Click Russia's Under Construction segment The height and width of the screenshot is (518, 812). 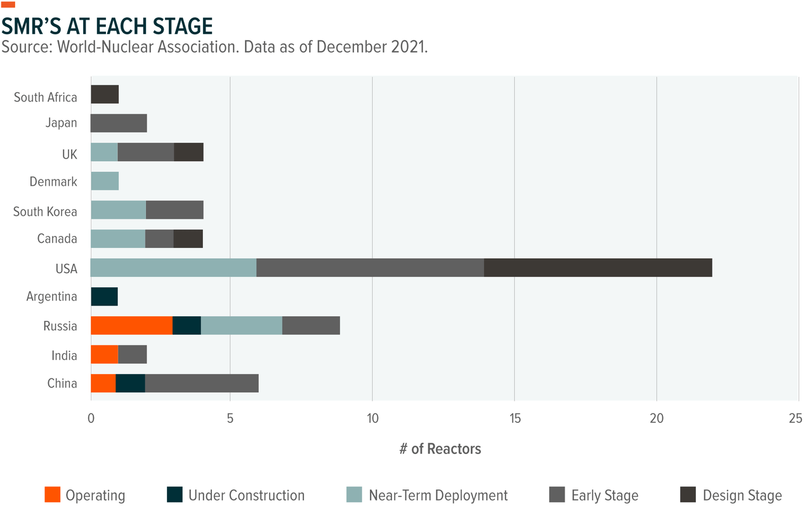tap(187, 325)
